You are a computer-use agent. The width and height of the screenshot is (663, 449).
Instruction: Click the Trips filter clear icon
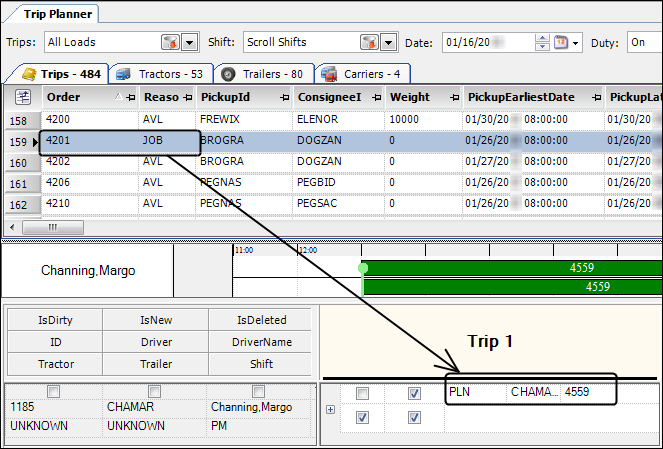click(x=170, y=43)
